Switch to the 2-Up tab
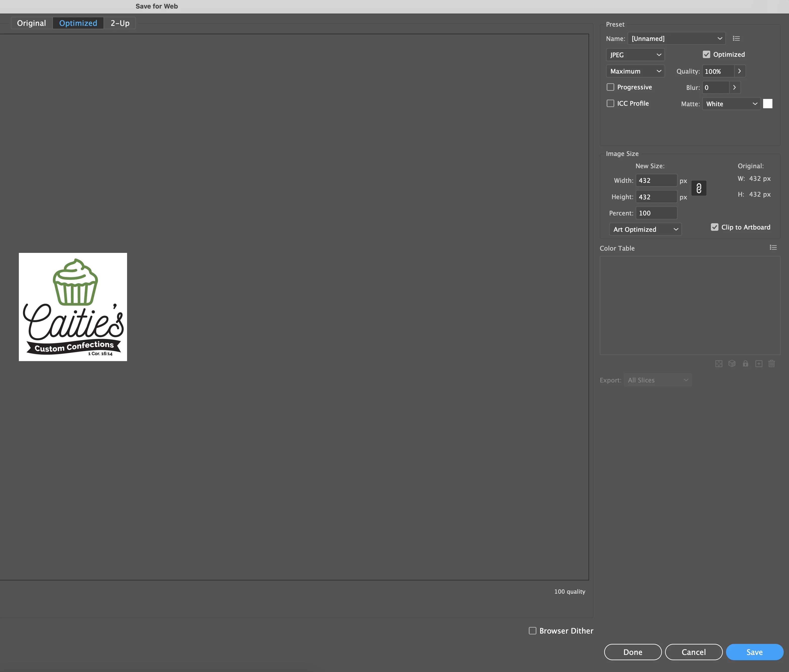This screenshot has height=672, width=789. [x=120, y=23]
